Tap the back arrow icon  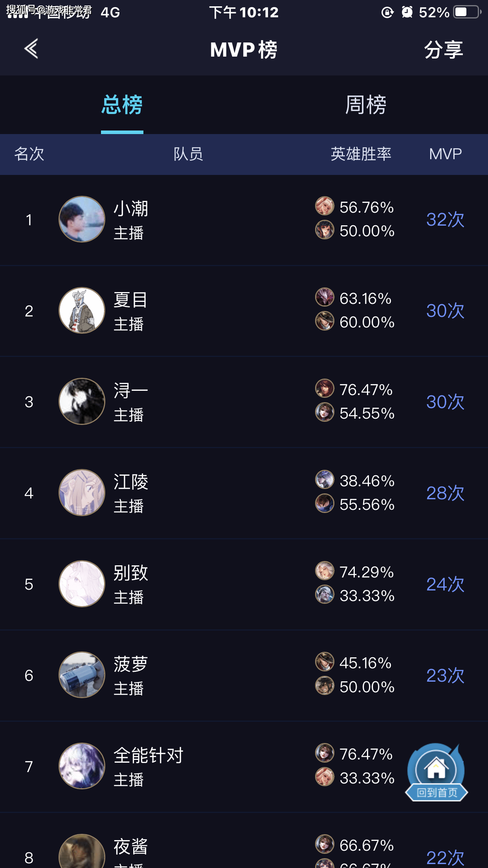pyautogui.click(x=31, y=49)
